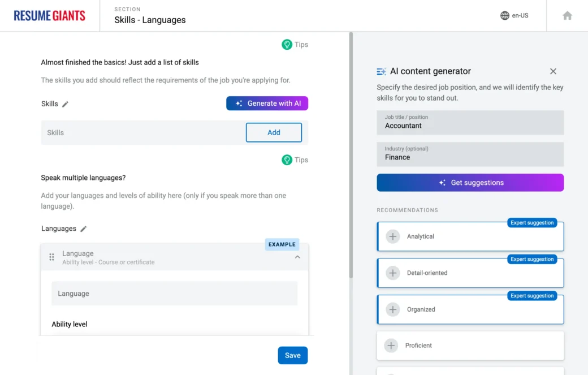This screenshot has width=588, height=375.
Task: Close the AI content generator panel
Action: pyautogui.click(x=553, y=71)
